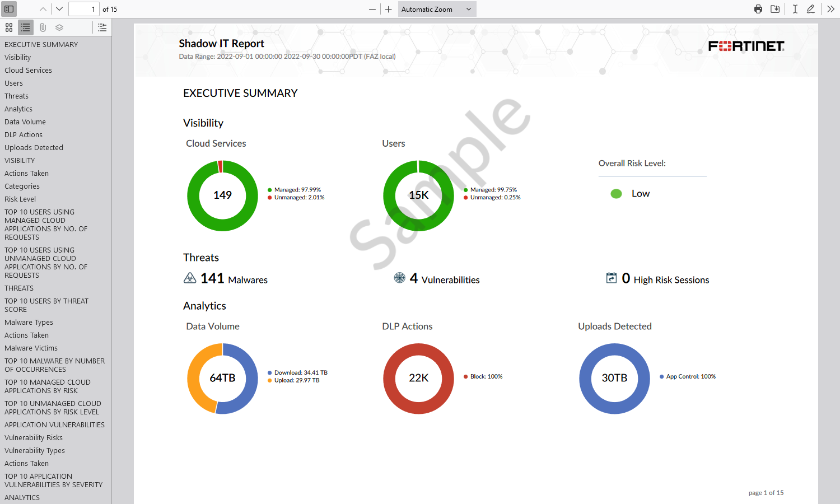Open the Automatic Zoom dropdown
This screenshot has width=840, height=504.
coord(437,9)
